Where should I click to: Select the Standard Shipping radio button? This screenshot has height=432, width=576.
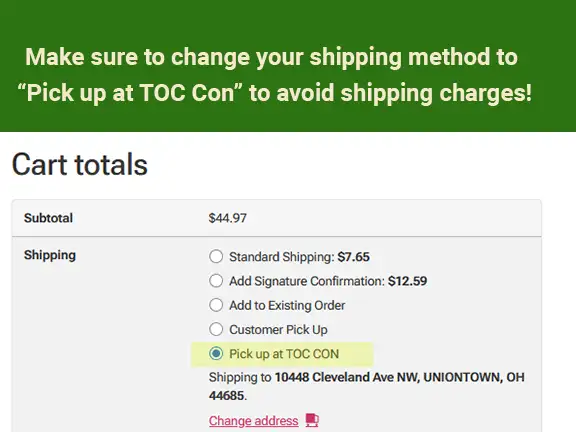click(x=216, y=256)
